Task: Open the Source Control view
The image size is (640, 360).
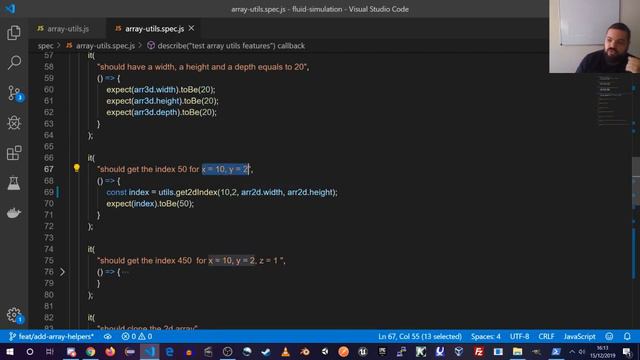Action: [x=14, y=93]
